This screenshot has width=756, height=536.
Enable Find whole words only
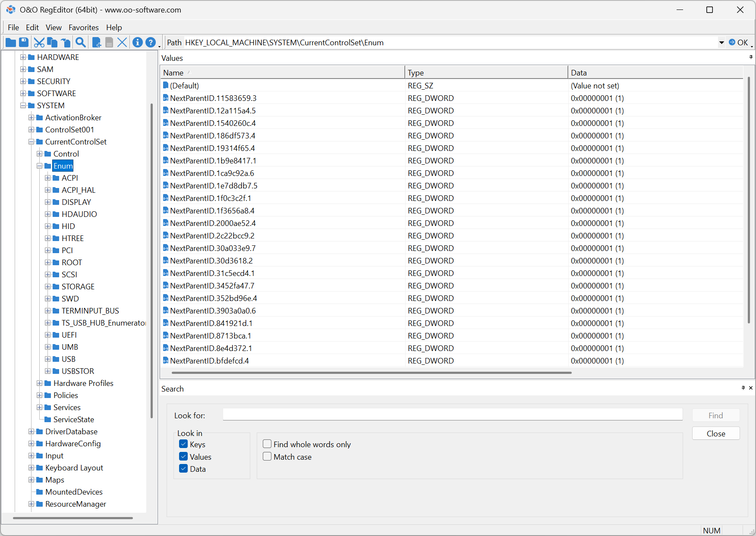coord(267,444)
